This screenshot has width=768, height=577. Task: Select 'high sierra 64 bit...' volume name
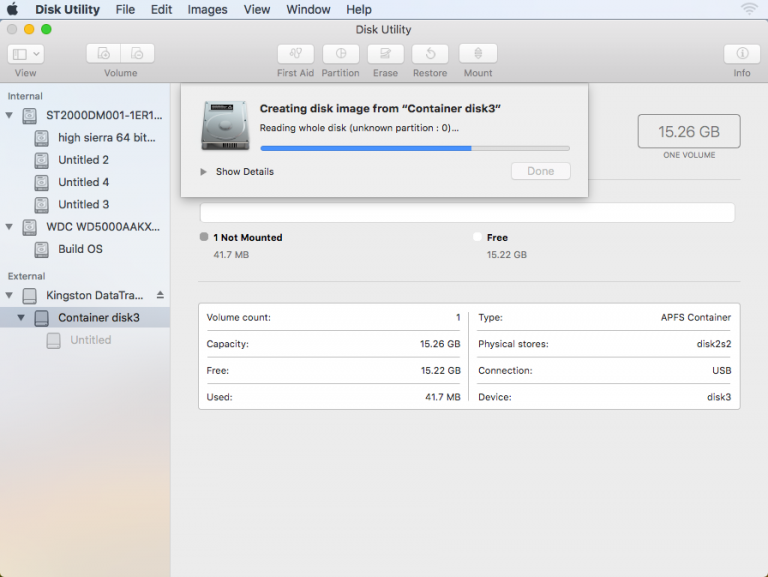click(106, 138)
